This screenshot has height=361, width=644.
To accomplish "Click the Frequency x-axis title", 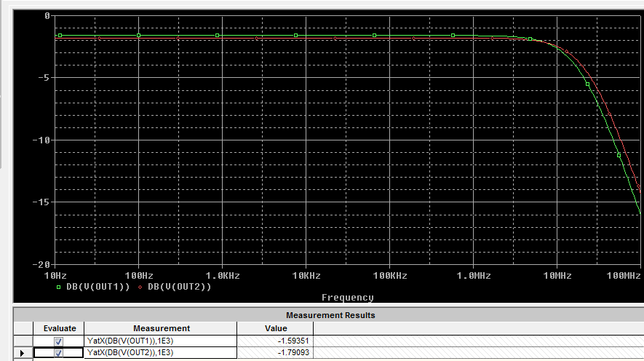I will (x=347, y=298).
